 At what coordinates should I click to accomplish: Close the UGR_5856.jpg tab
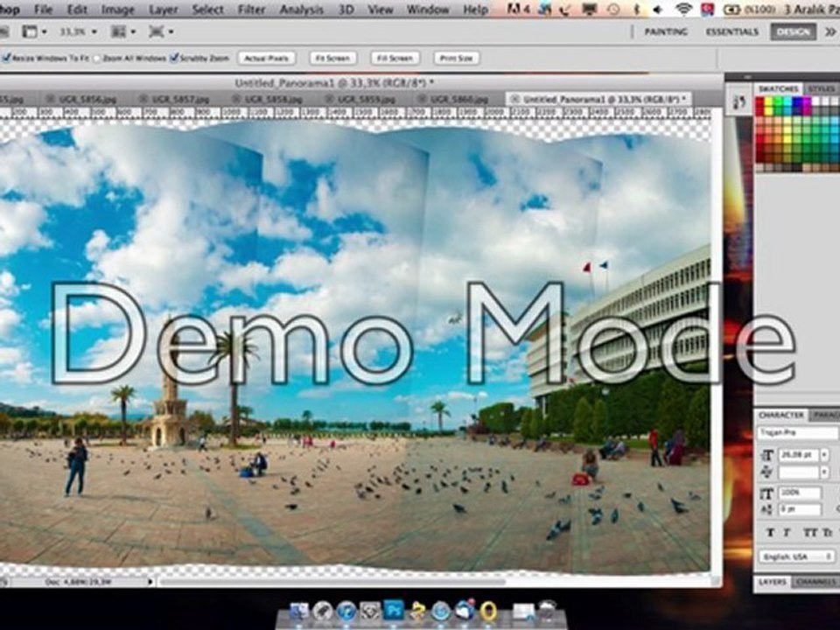[51, 99]
